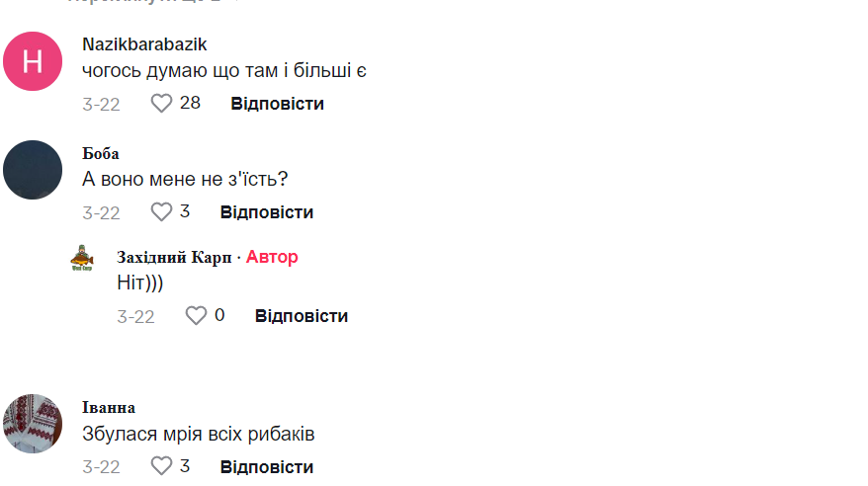Like Іванна's comment with the heart
The image size is (868, 486).
click(161, 466)
